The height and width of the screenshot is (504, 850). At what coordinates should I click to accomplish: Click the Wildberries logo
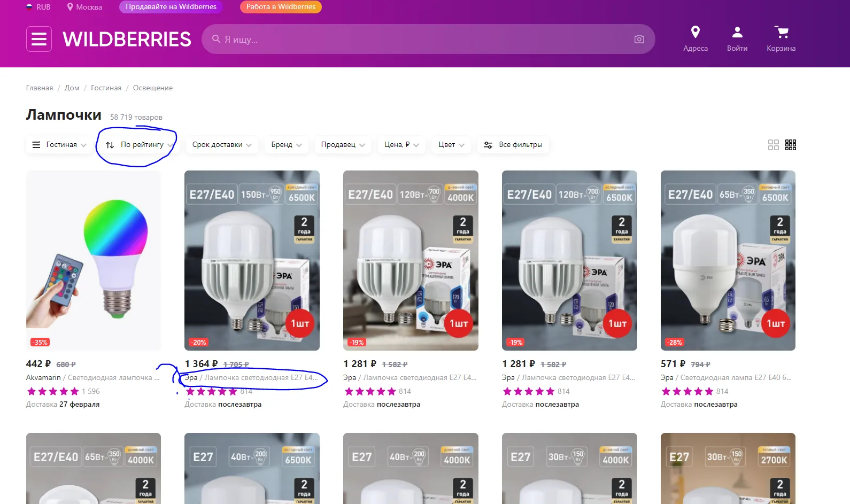(x=127, y=39)
